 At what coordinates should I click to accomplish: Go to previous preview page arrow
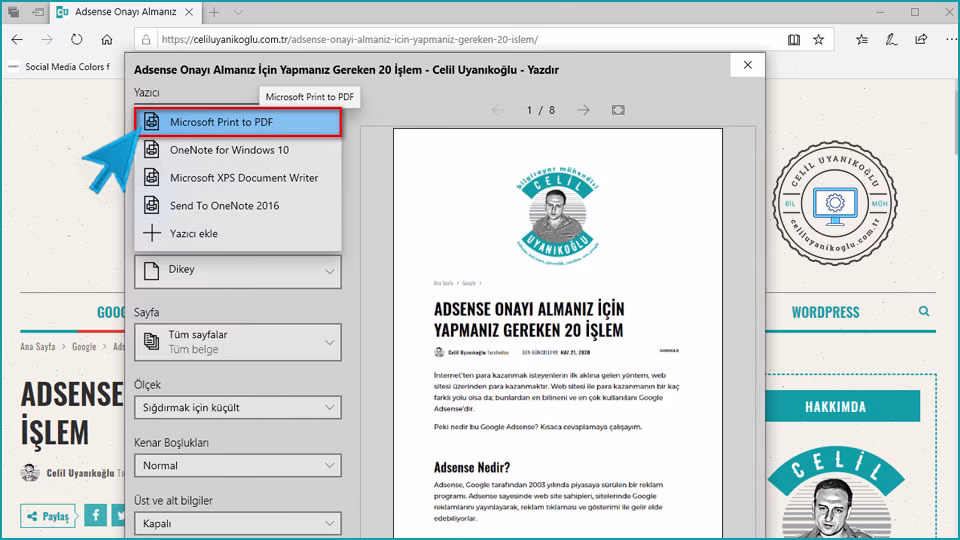[x=498, y=110]
